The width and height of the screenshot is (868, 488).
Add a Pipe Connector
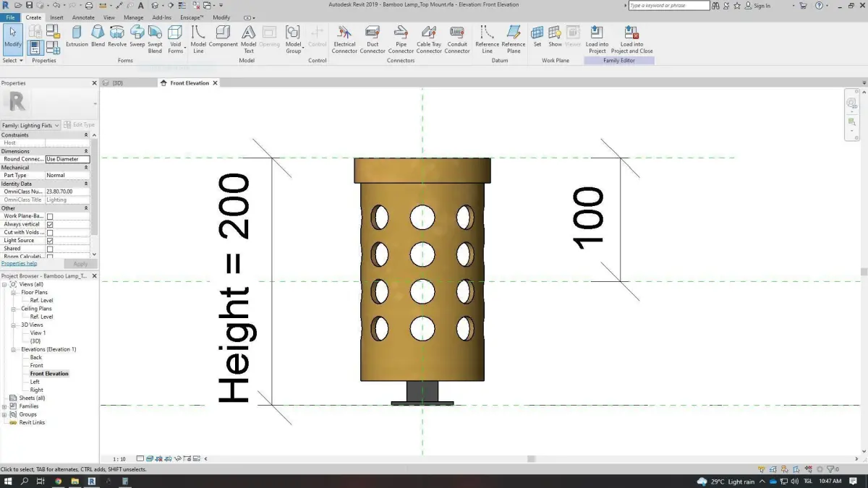[401, 40]
